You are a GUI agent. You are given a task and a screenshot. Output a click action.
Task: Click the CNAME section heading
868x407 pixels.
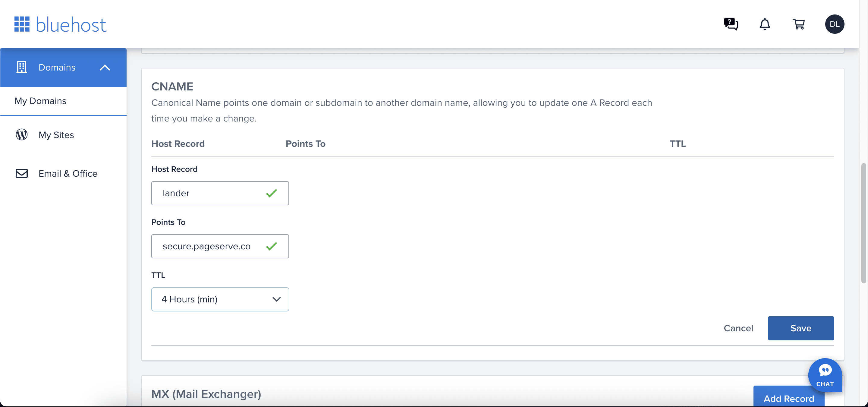coord(172,87)
